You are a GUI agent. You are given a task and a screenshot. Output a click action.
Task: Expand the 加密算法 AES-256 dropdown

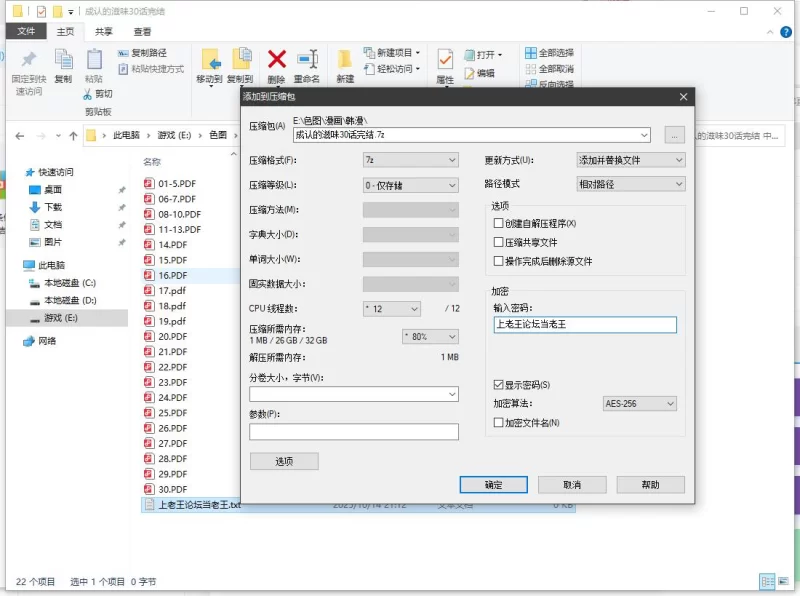coord(640,404)
